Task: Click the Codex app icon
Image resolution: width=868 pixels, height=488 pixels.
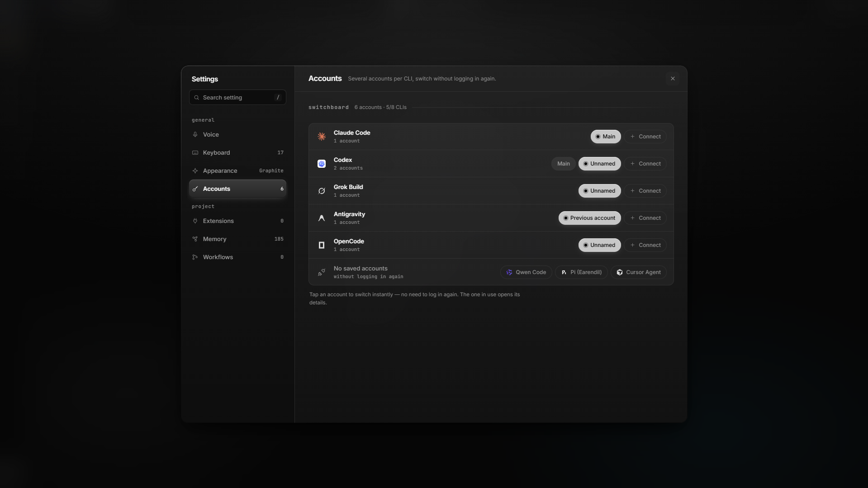Action: [322, 164]
